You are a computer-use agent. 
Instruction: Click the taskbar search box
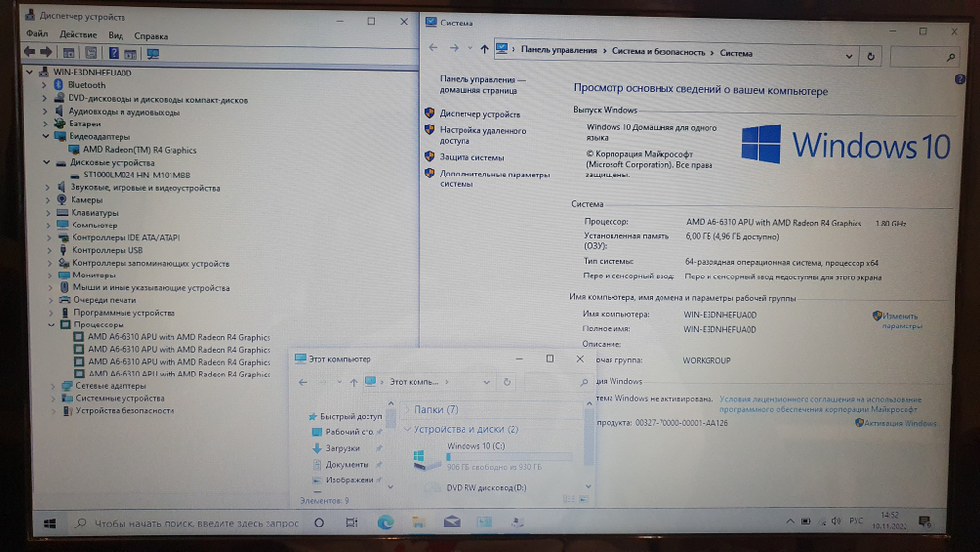click(x=187, y=523)
